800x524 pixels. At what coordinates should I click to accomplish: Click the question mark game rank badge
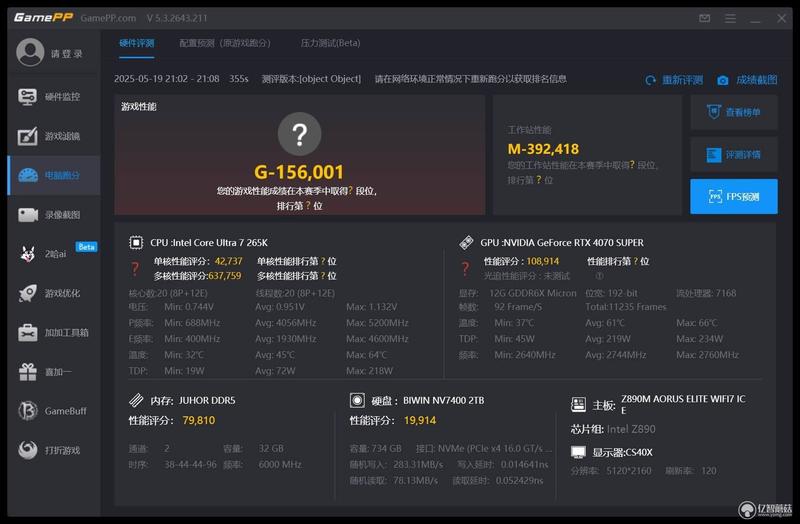[299, 134]
